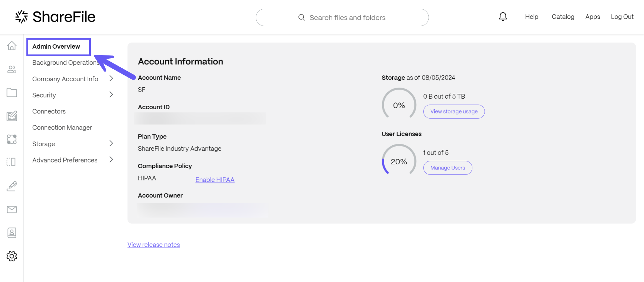
Task: Click the '0 B out of 5 TB' text
Action: point(444,96)
